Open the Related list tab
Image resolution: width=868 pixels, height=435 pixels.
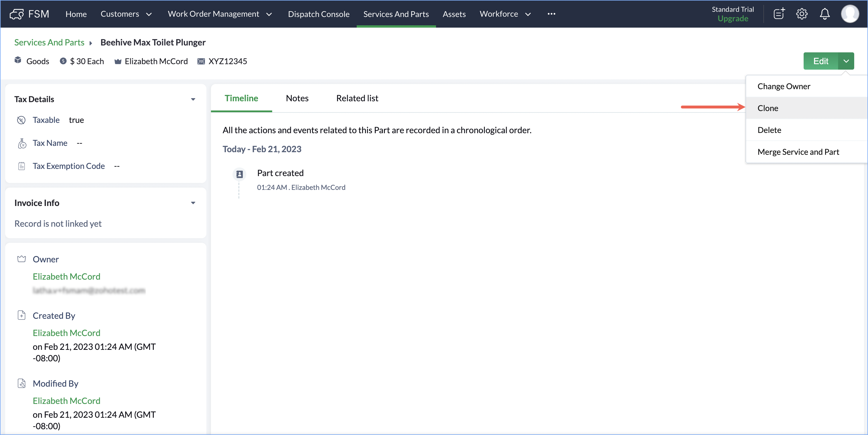tap(357, 98)
